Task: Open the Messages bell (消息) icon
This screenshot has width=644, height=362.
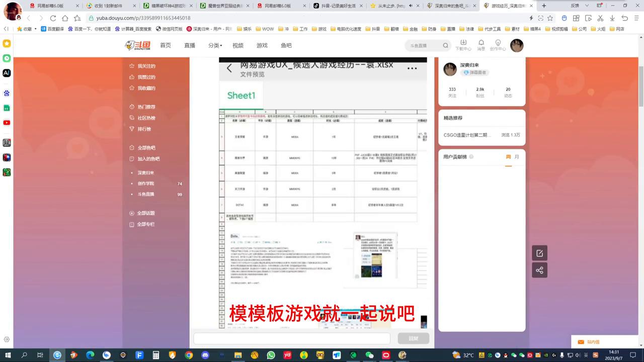Action: (x=481, y=44)
